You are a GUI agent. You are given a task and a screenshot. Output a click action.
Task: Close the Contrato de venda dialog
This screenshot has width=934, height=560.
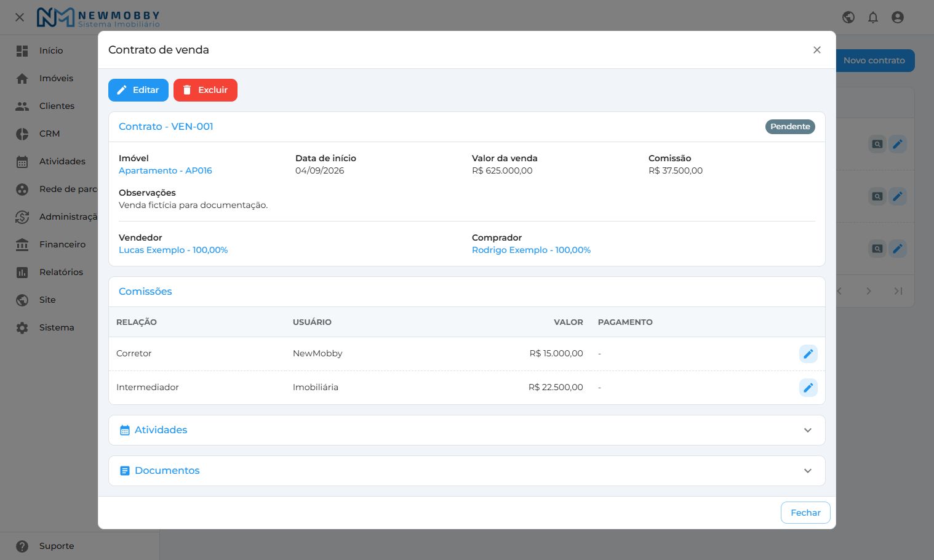coord(817,50)
